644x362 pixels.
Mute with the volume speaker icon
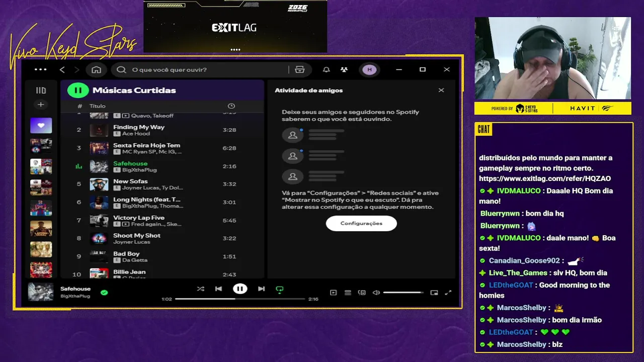pyautogui.click(x=376, y=293)
